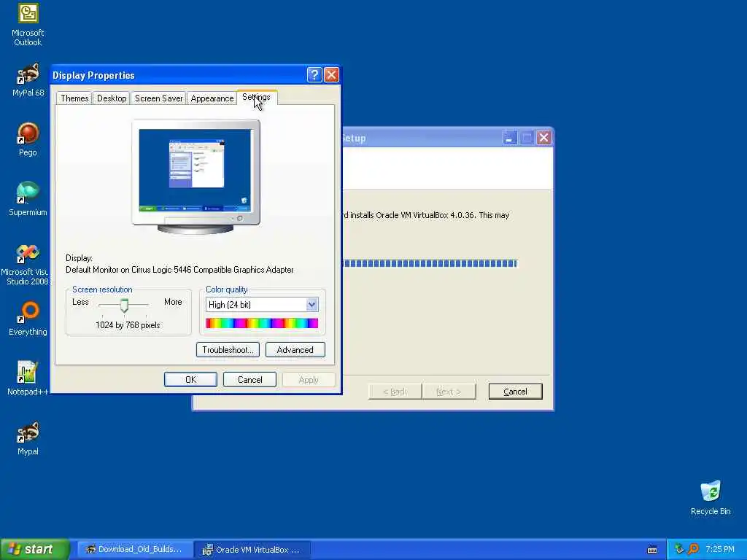
Task: Select the Supermium desktop icon
Action: [x=28, y=199]
